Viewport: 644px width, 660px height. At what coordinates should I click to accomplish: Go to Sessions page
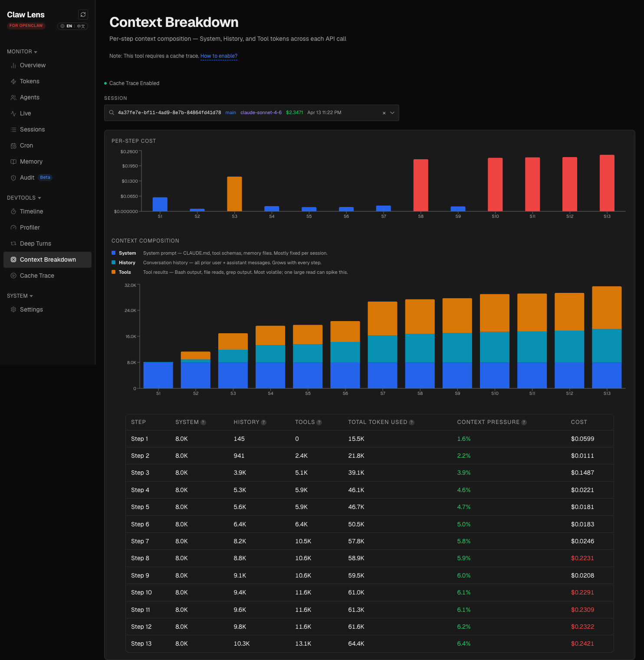pos(47,130)
